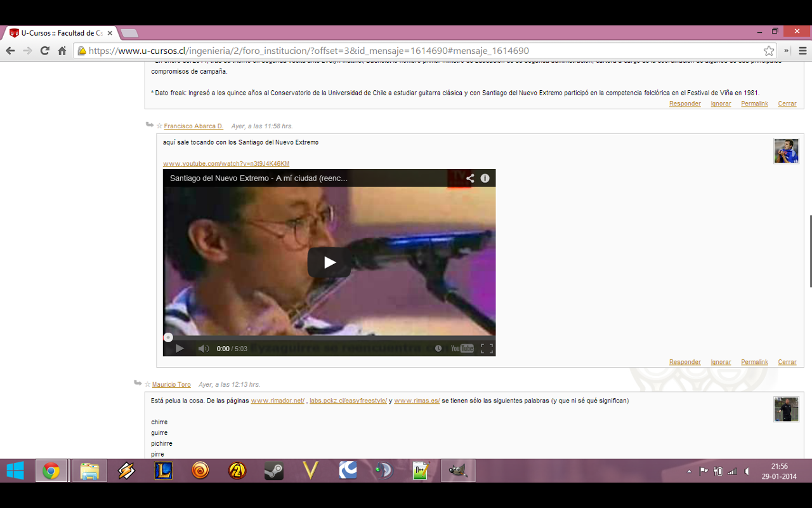
Task: Launch League of Legends from taskbar
Action: coord(163,471)
